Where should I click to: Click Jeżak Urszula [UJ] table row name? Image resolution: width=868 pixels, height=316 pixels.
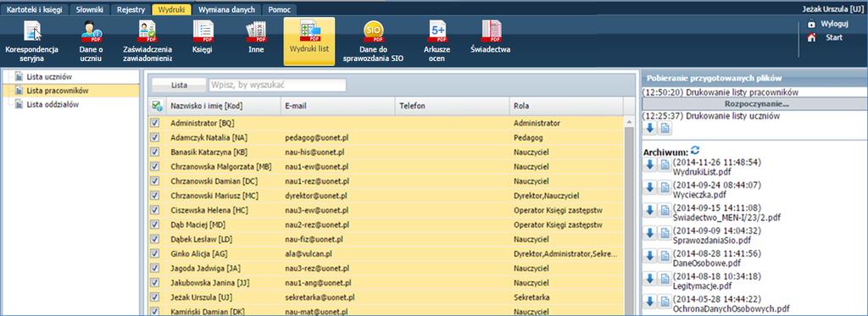tap(202, 297)
